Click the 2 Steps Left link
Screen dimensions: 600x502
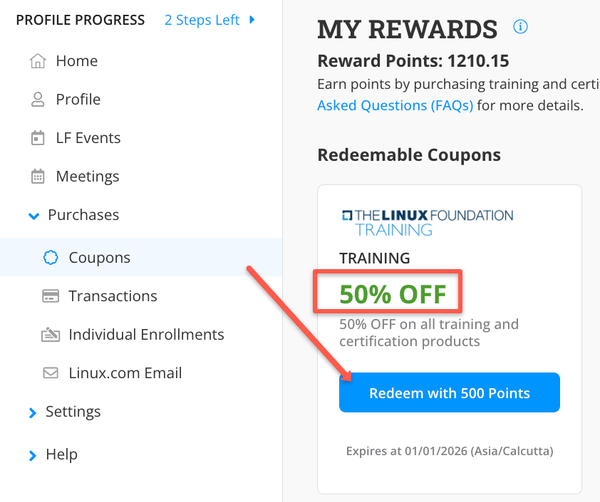point(202,20)
